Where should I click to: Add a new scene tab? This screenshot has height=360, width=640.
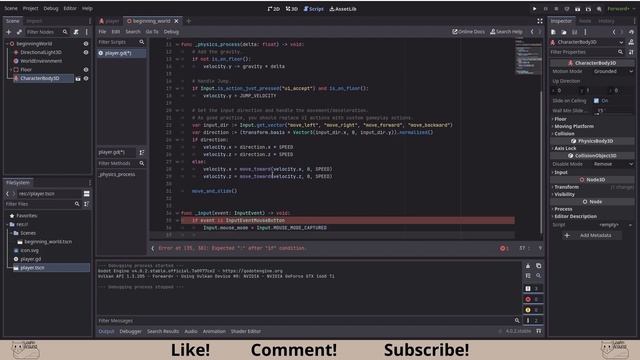click(x=189, y=21)
